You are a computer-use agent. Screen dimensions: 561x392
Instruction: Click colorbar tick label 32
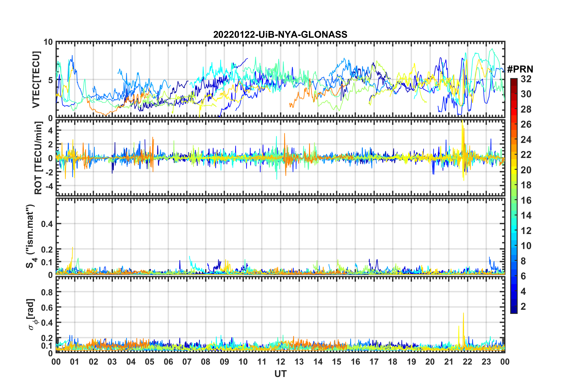pos(526,79)
